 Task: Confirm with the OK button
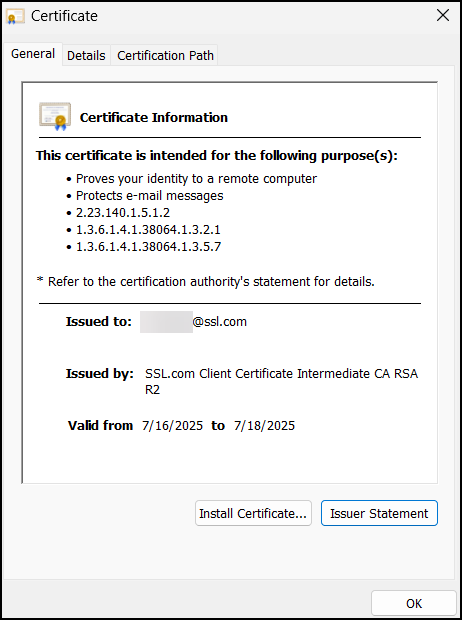(414, 603)
